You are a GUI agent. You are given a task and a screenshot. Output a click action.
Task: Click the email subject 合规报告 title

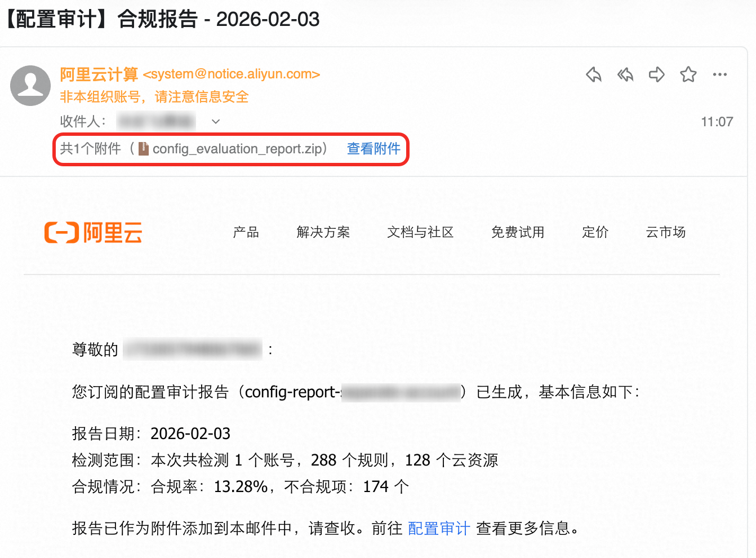(162, 19)
